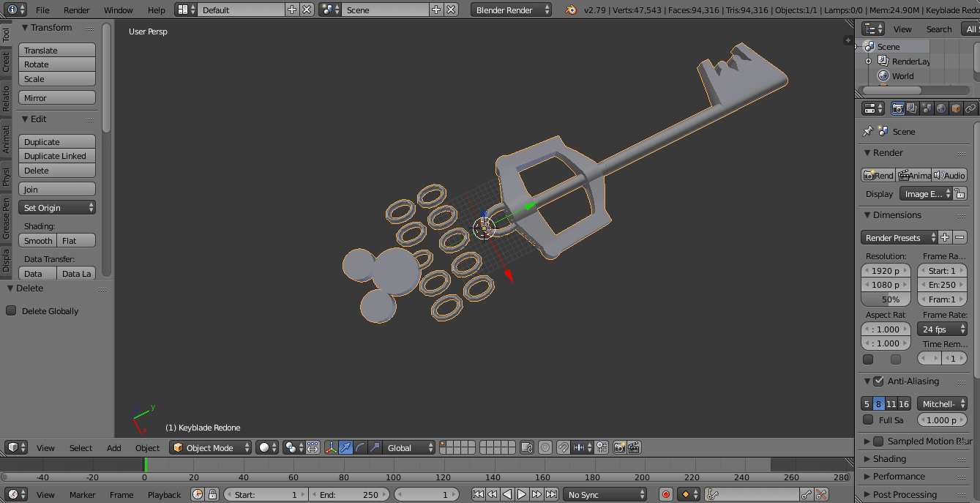Image resolution: width=980 pixels, height=503 pixels.
Task: Open the Constraints properties chain tab
Action: tap(970, 108)
